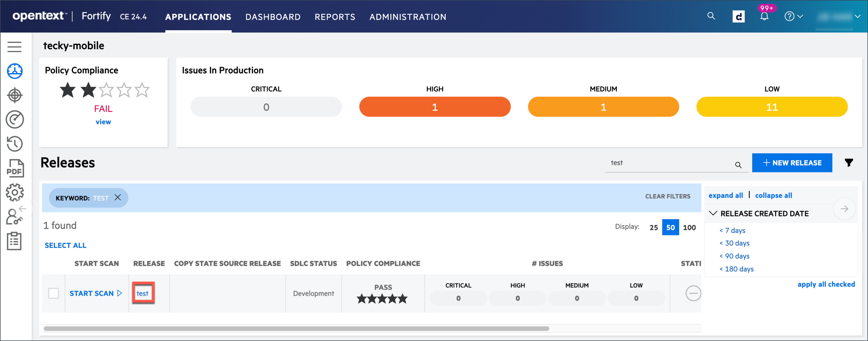Click the header search magnifier icon
The height and width of the screenshot is (341, 868).
(x=711, y=16)
